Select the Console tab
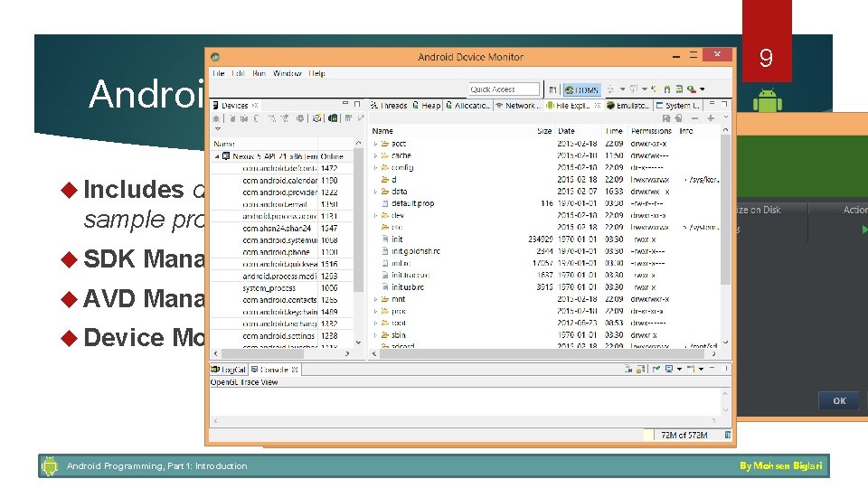Viewport: 868px width, 488px height. point(274,370)
